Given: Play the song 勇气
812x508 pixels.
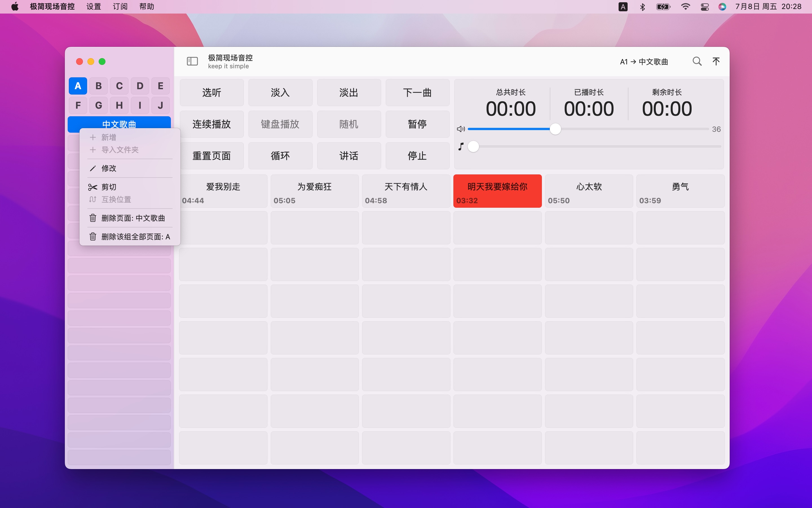Looking at the screenshot, I should click(680, 191).
